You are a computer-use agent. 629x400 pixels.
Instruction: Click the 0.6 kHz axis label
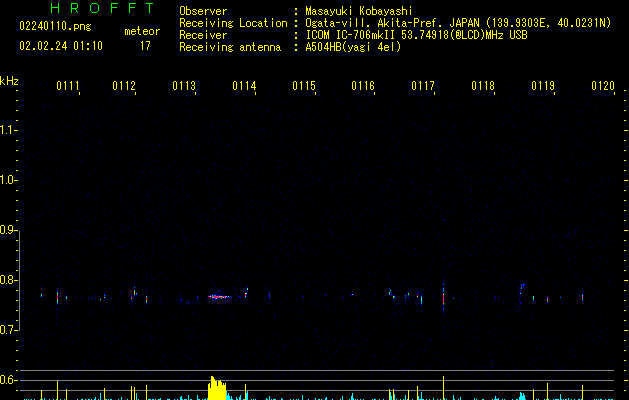(8, 380)
